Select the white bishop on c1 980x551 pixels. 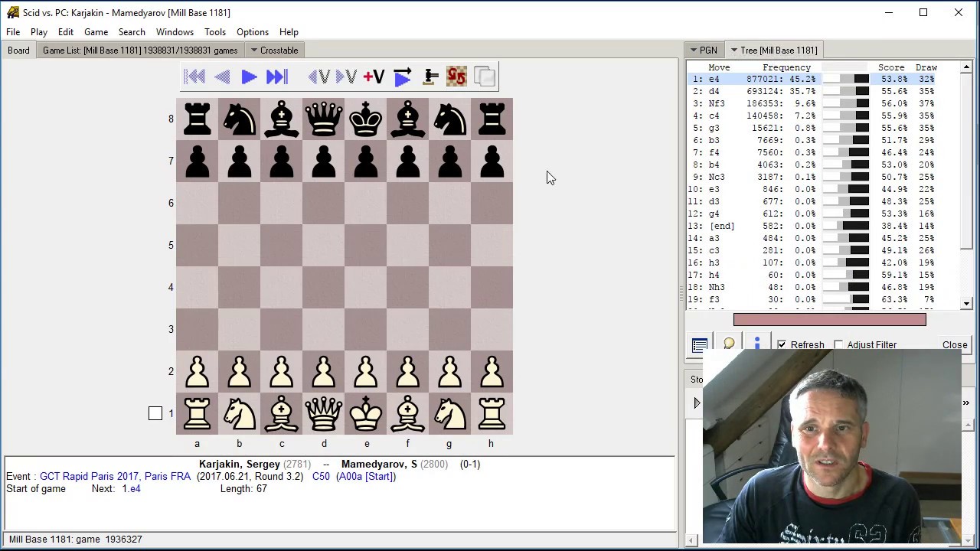tap(282, 414)
